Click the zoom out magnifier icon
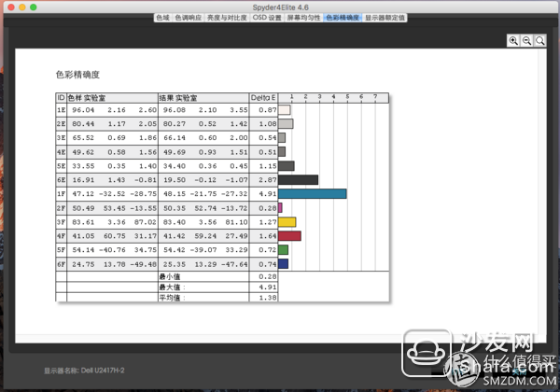560x392 pixels. coord(526,40)
